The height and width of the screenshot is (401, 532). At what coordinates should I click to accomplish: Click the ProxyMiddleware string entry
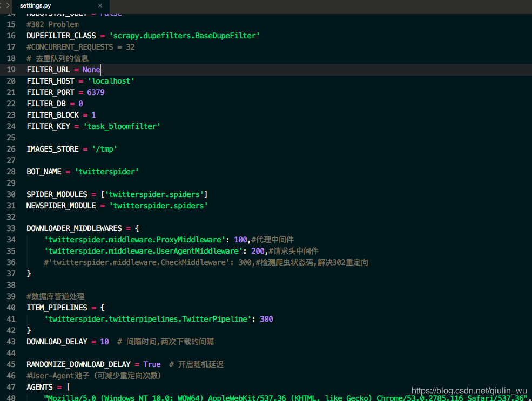coord(134,240)
